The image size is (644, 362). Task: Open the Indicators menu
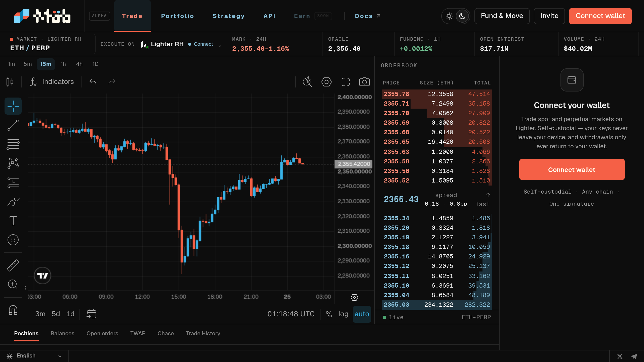tap(52, 82)
